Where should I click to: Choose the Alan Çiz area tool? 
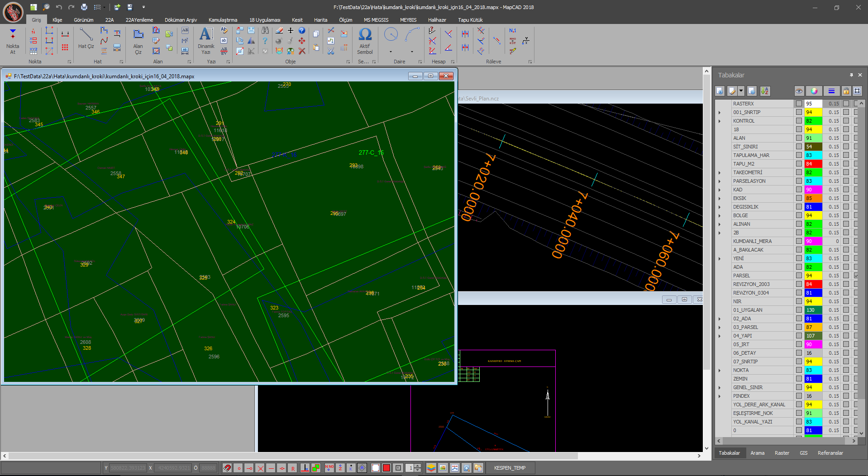click(x=138, y=41)
